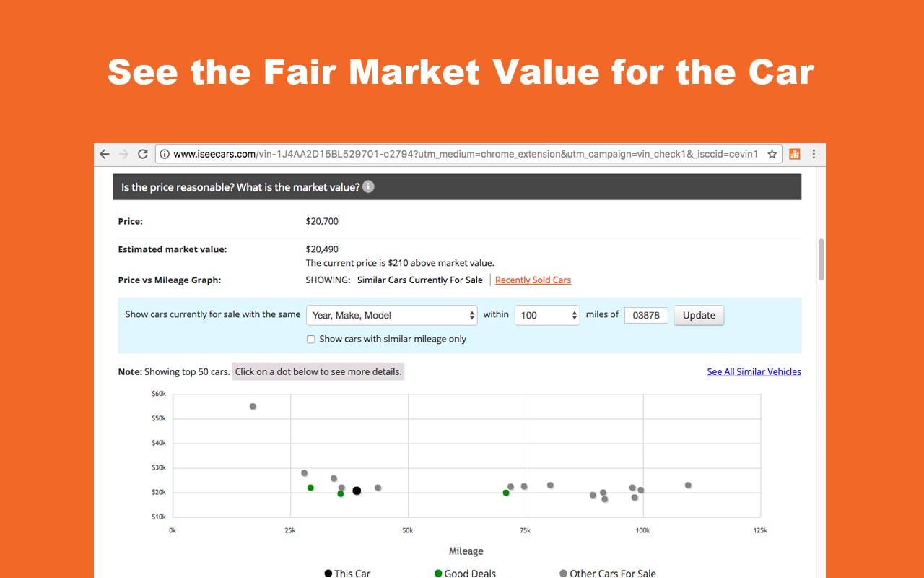924x578 pixels.
Task: Click the green good-deal dot near 70k miles
Action: (506, 493)
